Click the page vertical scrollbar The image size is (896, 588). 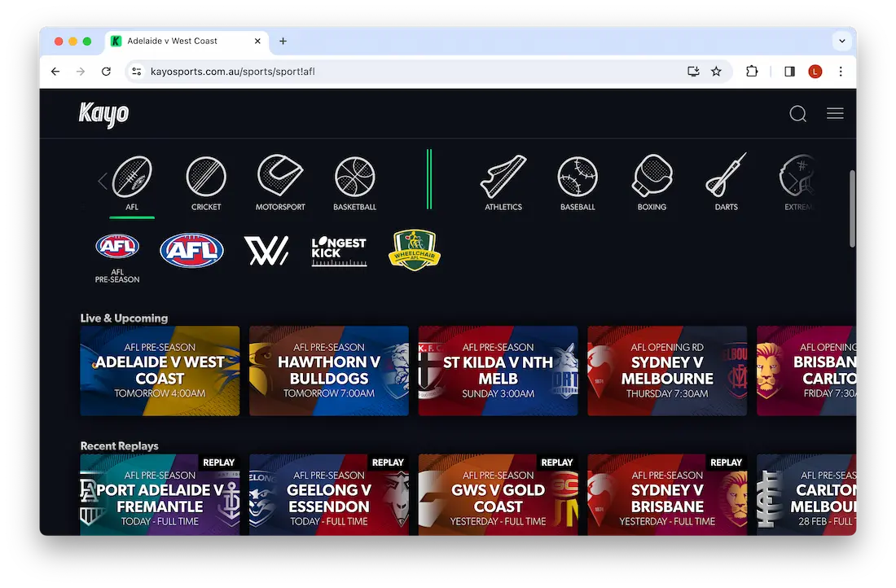click(x=852, y=209)
